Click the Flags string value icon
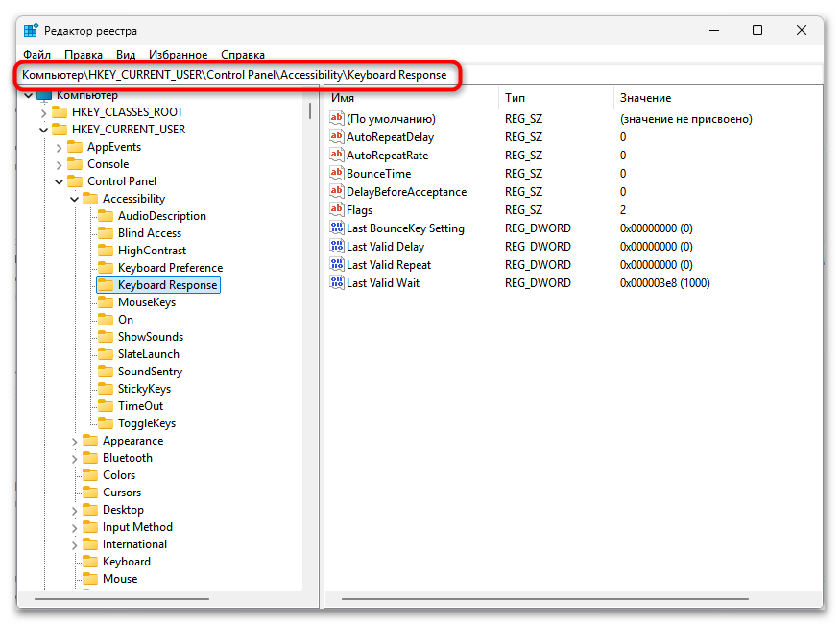840x625 pixels. point(336,209)
